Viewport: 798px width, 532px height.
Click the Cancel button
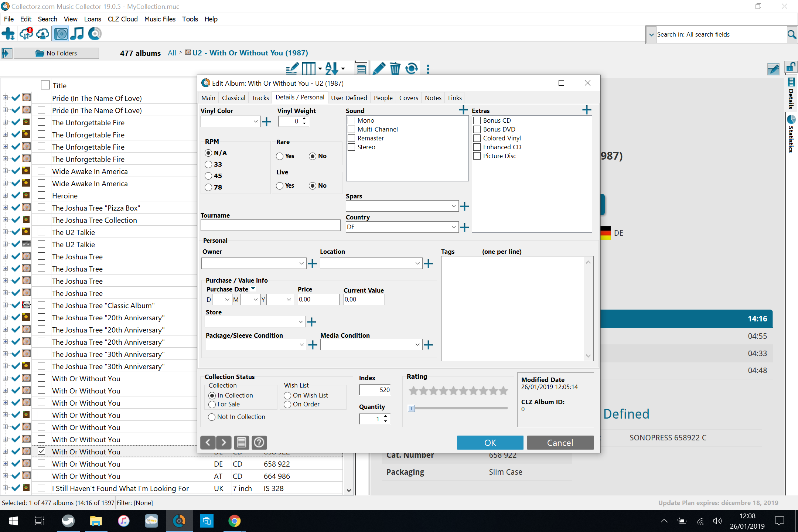560,443
